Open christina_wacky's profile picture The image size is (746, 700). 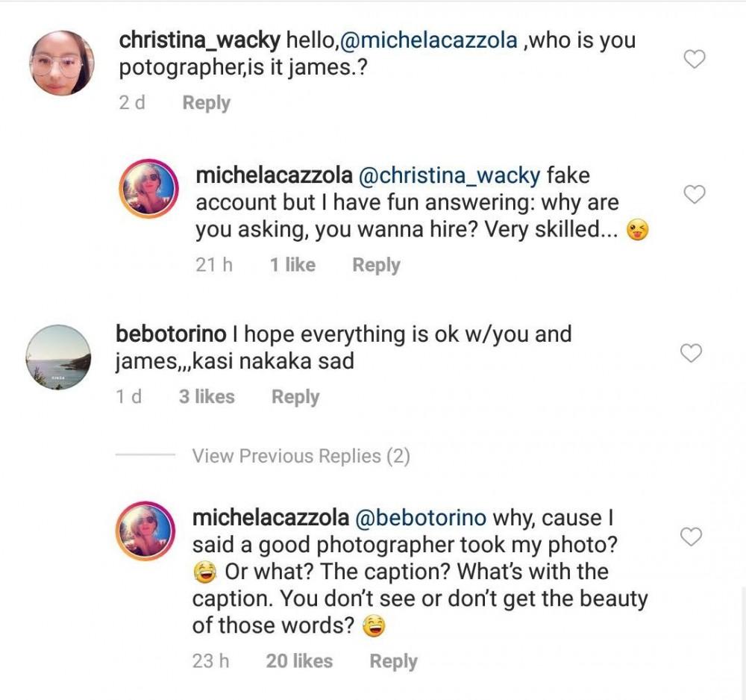point(61,63)
